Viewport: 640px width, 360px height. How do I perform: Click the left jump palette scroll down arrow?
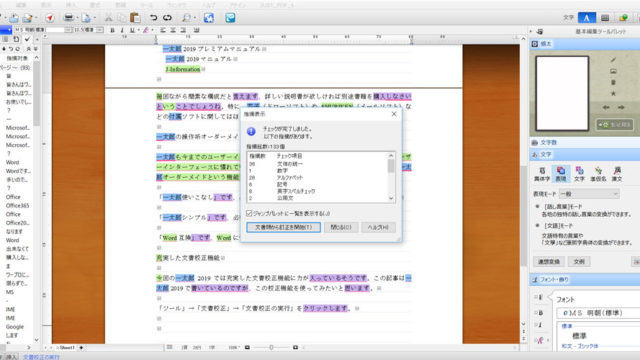36,340
